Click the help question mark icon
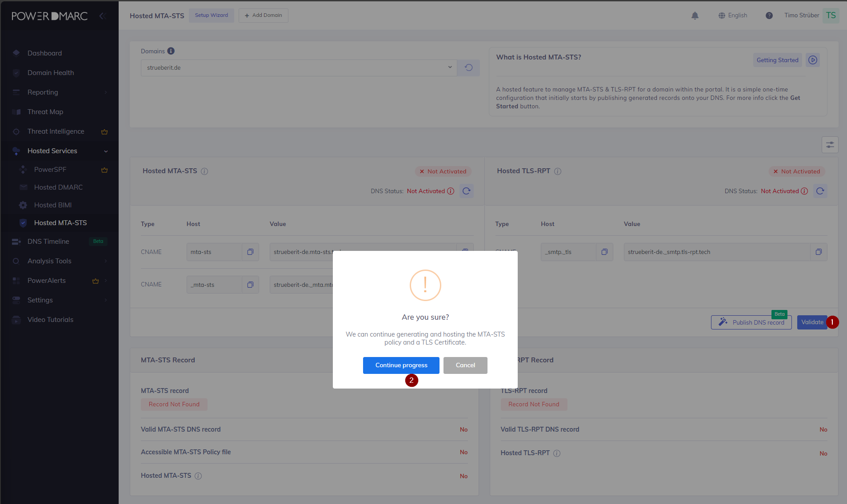Screen dimensions: 847x504 [x=769, y=16]
